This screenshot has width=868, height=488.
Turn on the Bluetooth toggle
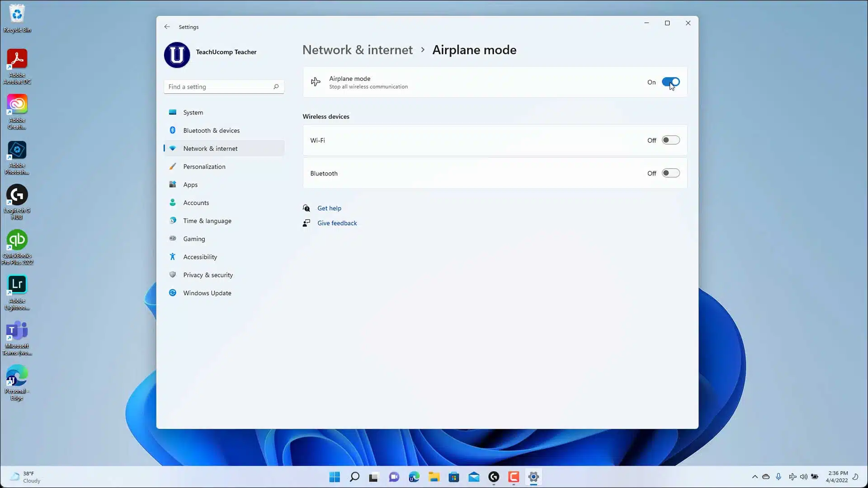(670, 173)
